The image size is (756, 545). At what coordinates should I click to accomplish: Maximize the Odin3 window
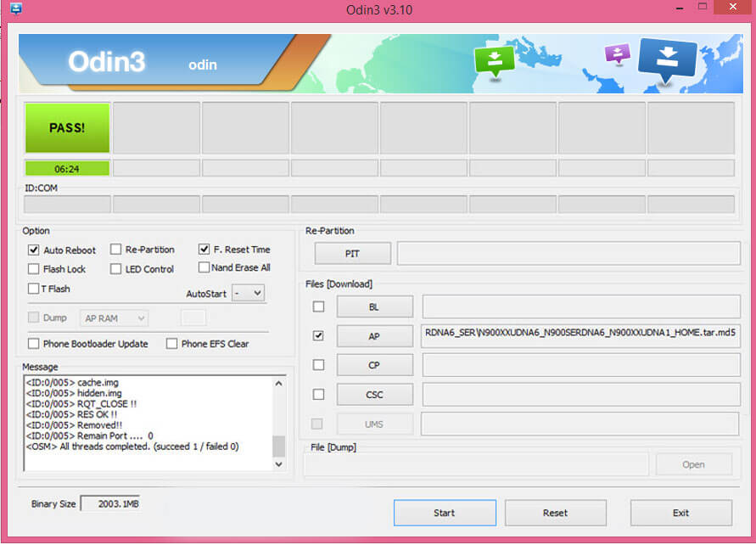coord(703,7)
